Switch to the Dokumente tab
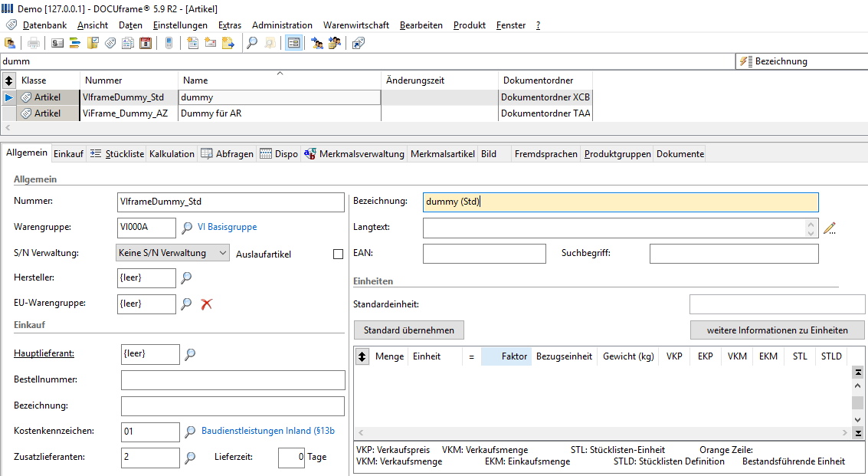Screen dimensions: 868x476 [x=680, y=154]
